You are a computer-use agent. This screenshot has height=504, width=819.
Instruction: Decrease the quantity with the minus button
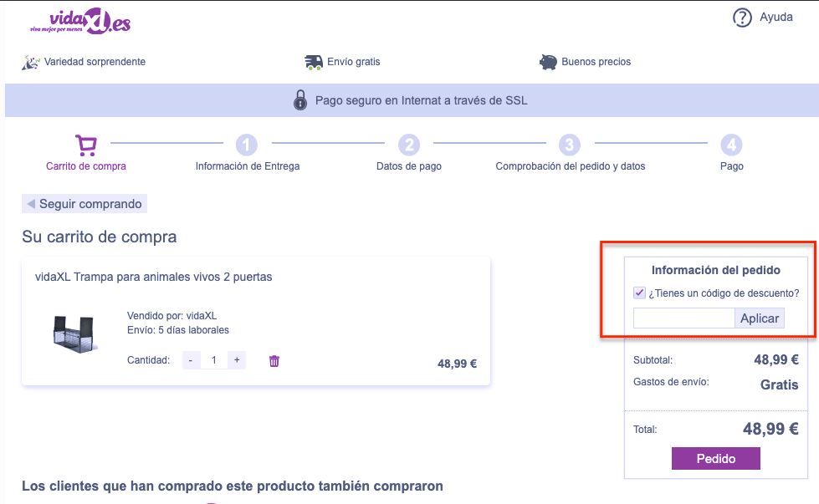[x=191, y=360]
